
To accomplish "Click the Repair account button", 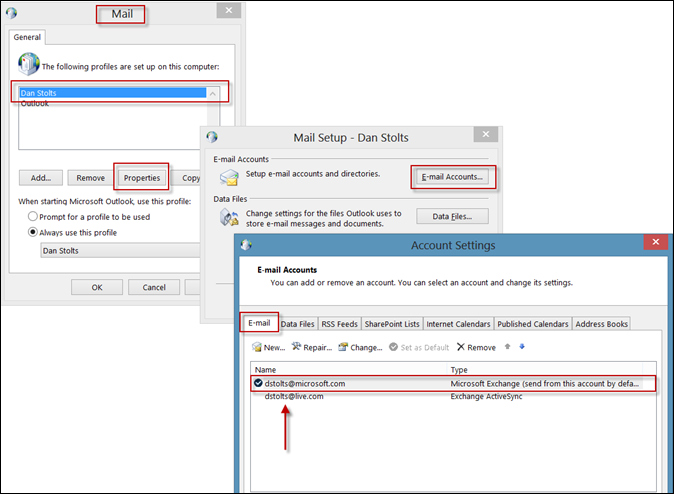I will 312,347.
